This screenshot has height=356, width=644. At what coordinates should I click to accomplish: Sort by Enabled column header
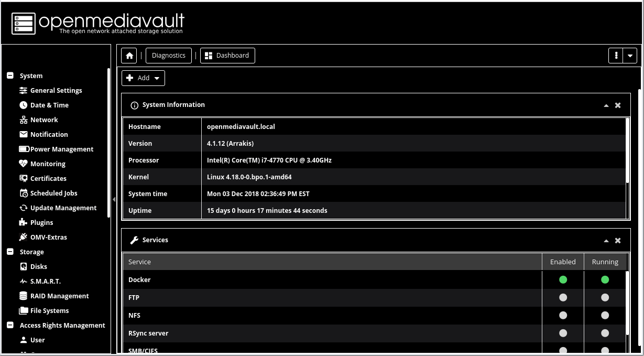(563, 262)
